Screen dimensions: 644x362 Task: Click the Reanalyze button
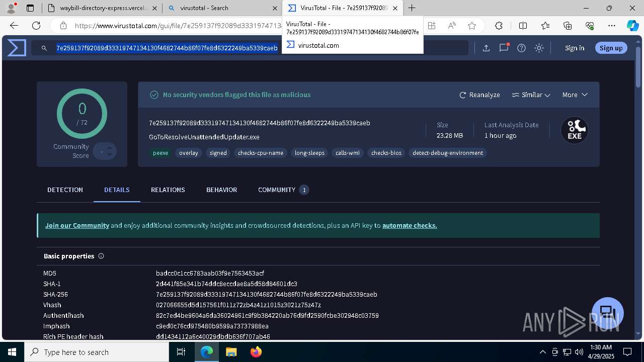(x=479, y=95)
